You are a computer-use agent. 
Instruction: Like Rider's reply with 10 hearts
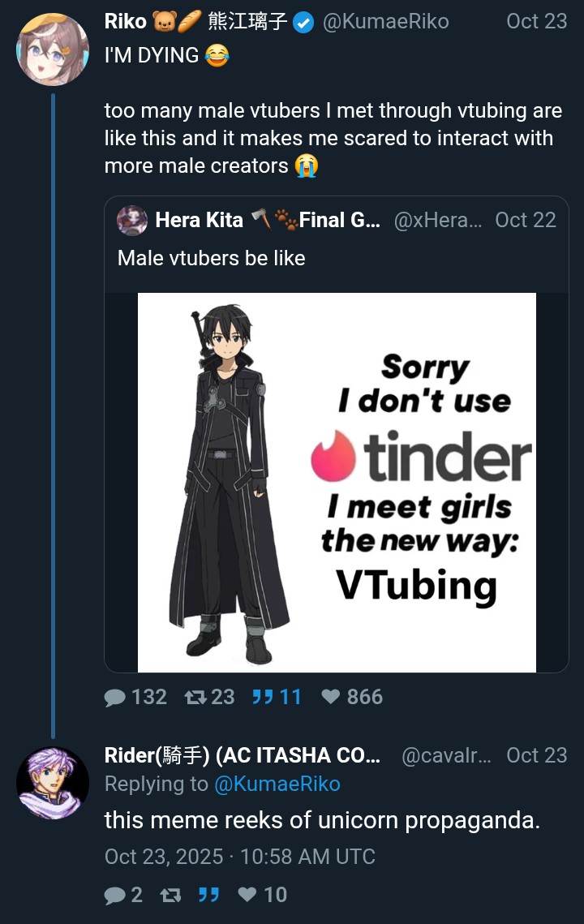[247, 895]
